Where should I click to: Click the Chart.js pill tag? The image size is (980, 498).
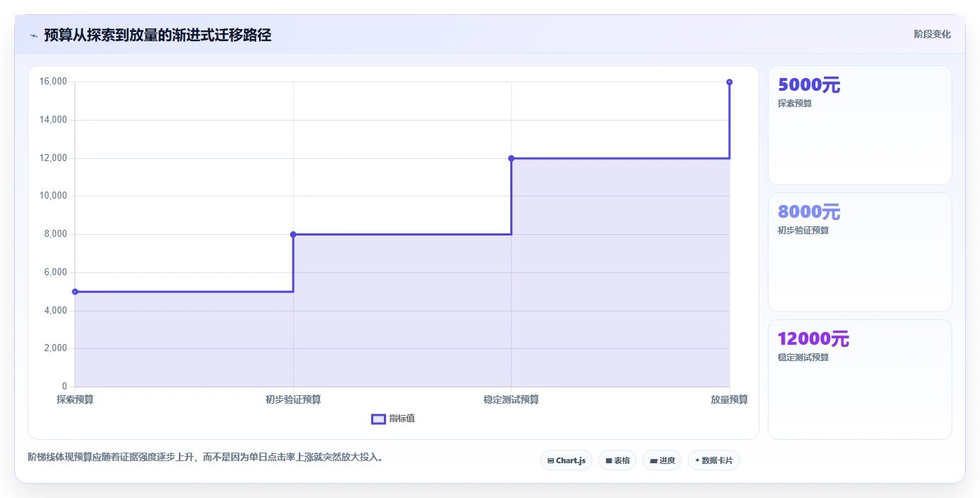pos(566,460)
